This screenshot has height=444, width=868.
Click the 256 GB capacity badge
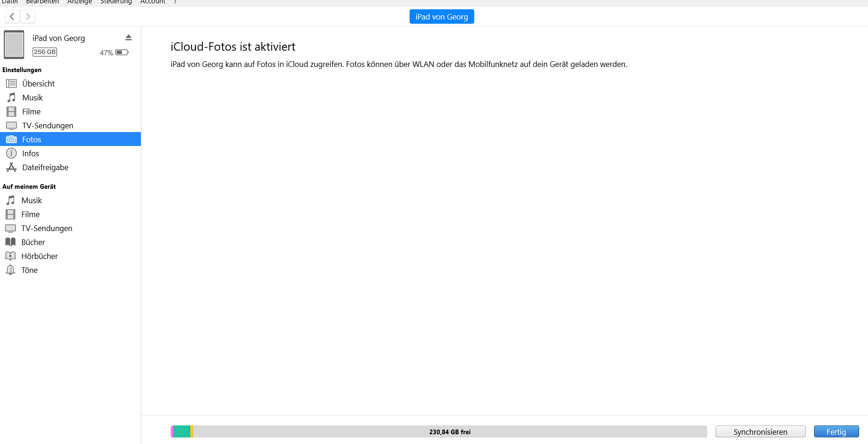pyautogui.click(x=45, y=52)
